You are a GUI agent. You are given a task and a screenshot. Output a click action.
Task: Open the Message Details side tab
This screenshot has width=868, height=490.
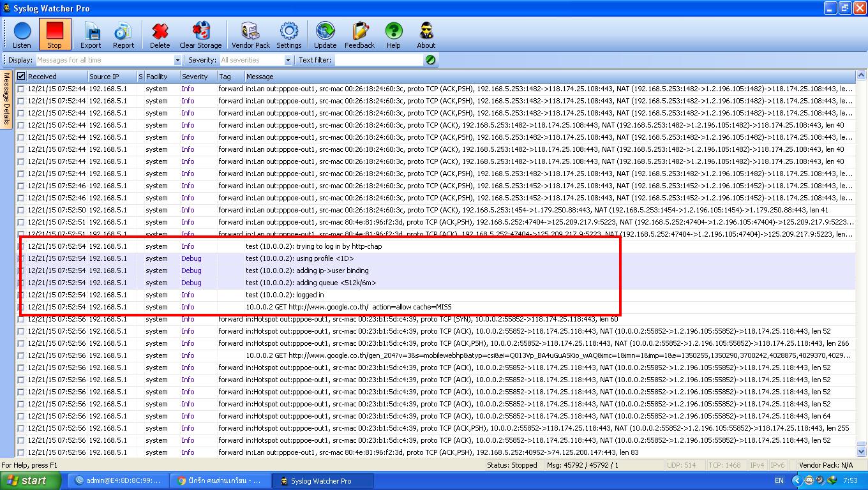pos(7,99)
